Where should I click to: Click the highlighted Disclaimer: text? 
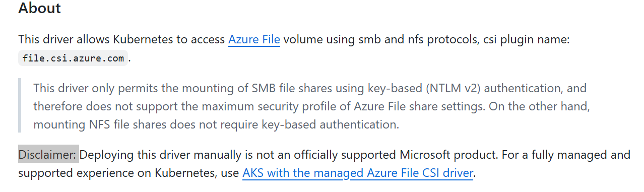[48, 154]
